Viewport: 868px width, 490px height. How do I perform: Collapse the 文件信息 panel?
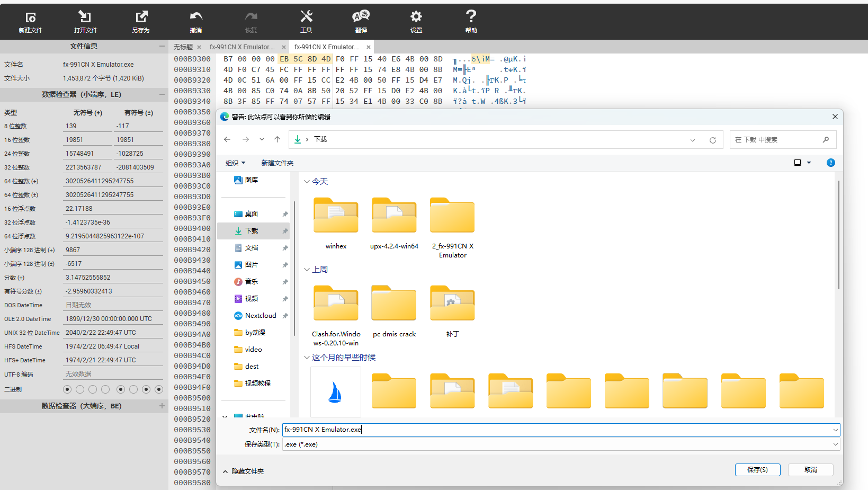pyautogui.click(x=162, y=47)
